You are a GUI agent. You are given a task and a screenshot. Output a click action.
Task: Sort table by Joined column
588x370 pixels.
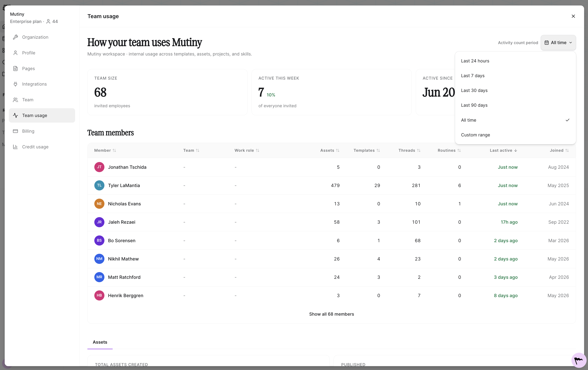pyautogui.click(x=559, y=150)
